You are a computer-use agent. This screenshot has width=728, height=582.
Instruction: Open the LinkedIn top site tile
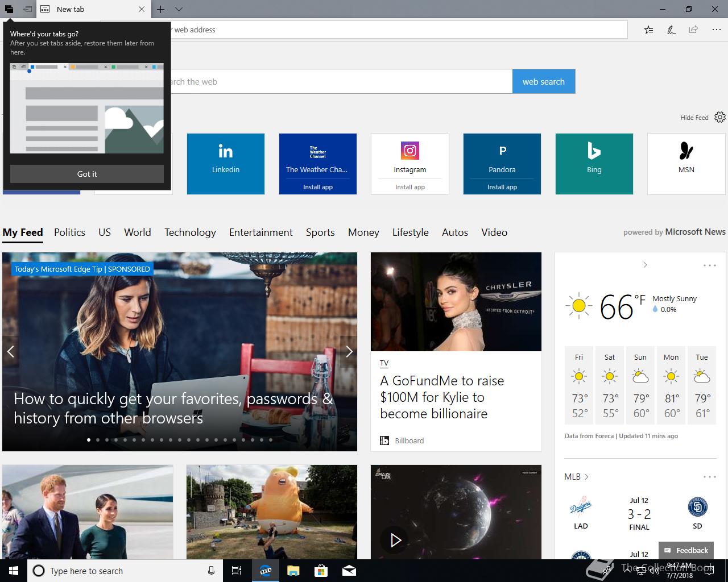point(226,164)
